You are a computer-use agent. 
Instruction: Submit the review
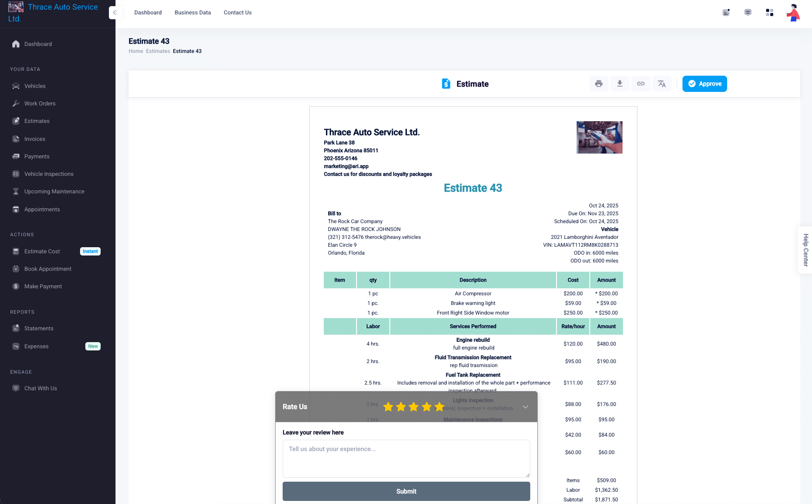pos(406,491)
